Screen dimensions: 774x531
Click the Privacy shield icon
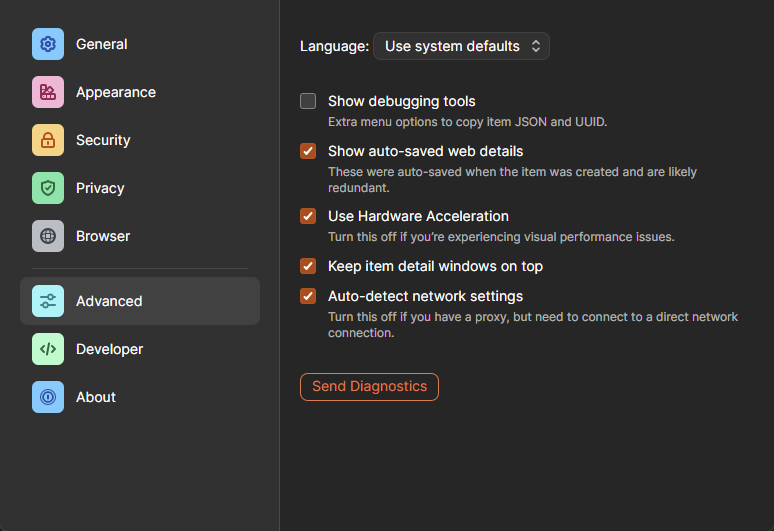(48, 188)
